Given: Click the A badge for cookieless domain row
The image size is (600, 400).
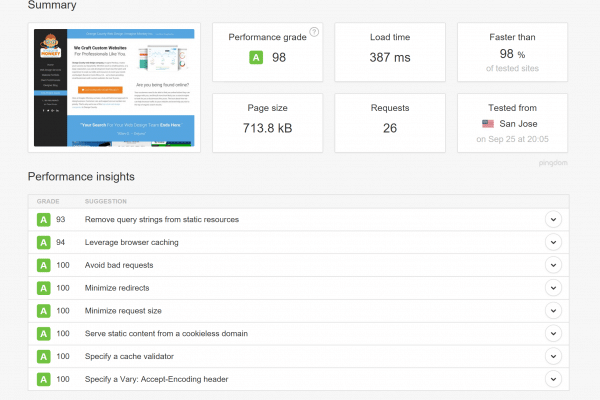Looking at the screenshot, I should pyautogui.click(x=44, y=334).
